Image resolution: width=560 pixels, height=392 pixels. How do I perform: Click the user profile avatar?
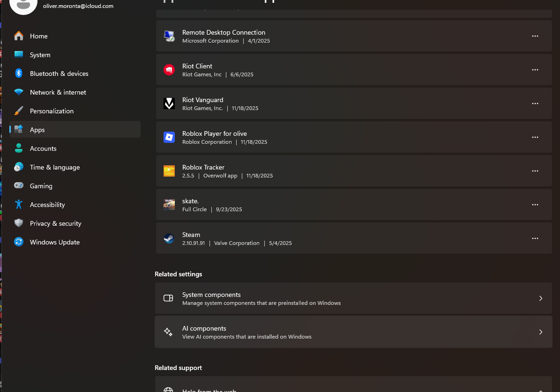tap(23, 4)
